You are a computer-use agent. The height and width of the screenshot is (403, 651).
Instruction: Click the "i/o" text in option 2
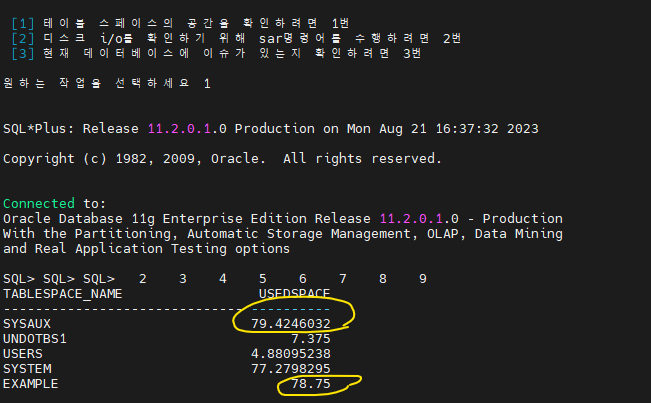tap(112, 39)
